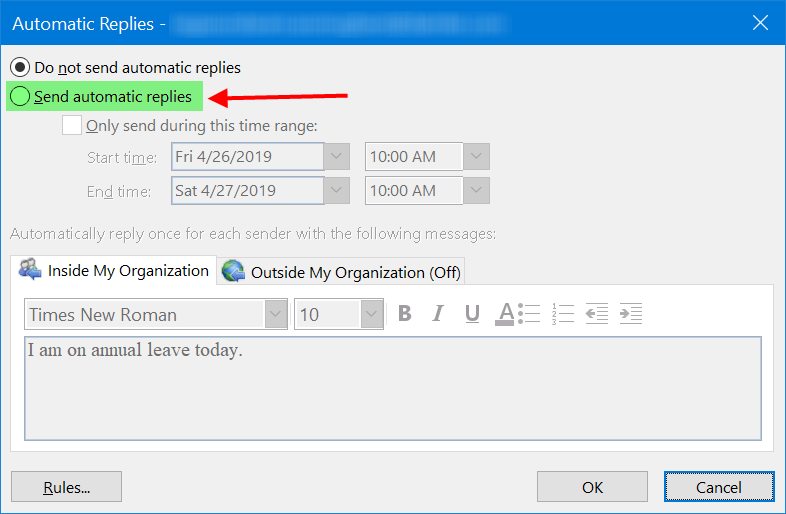Viewport: 786px width, 514px height.
Task: Apply Italic formatting to reply text
Action: [437, 314]
